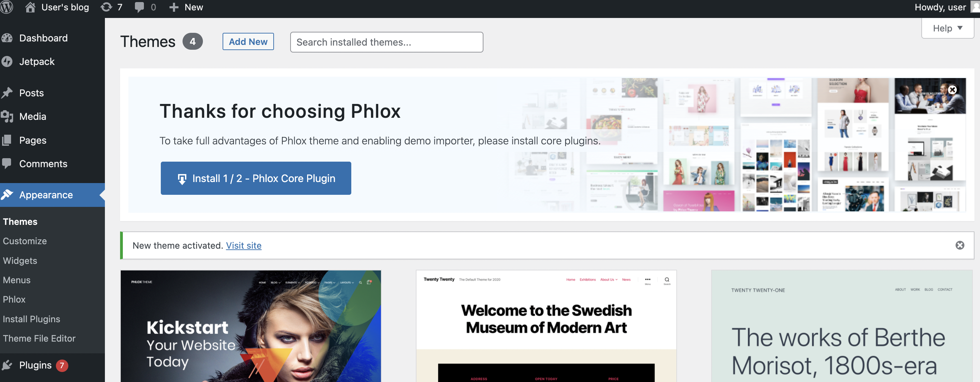
Task: Dismiss the Phlox welcome banner
Action: click(952, 90)
